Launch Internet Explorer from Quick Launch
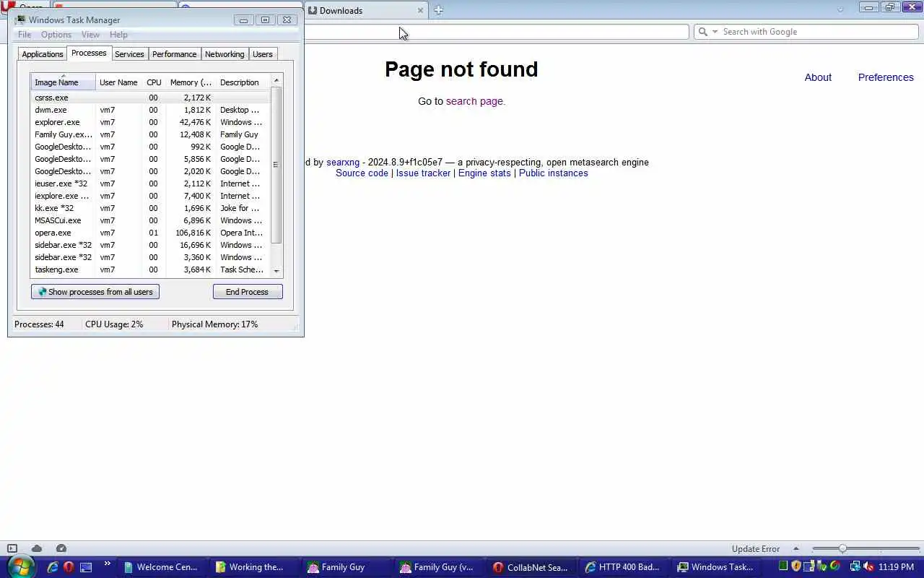Image resolution: width=924 pixels, height=578 pixels. [x=53, y=567]
